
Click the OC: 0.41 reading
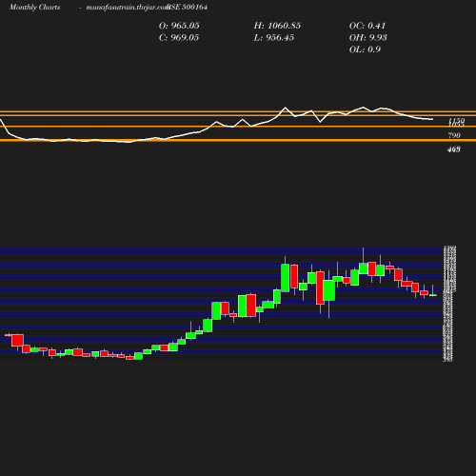367,26
